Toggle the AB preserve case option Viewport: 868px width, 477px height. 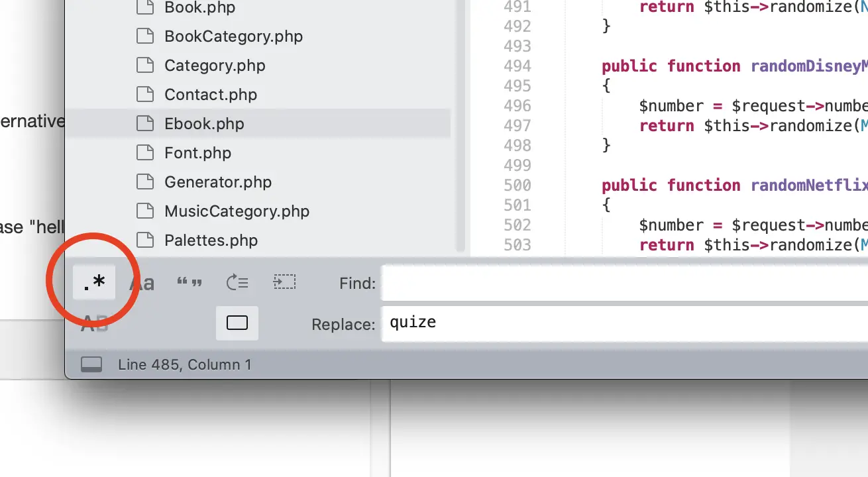(95, 323)
